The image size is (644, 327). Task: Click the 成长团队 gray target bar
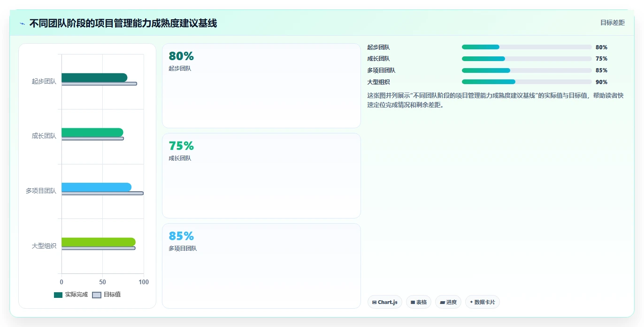point(92,139)
